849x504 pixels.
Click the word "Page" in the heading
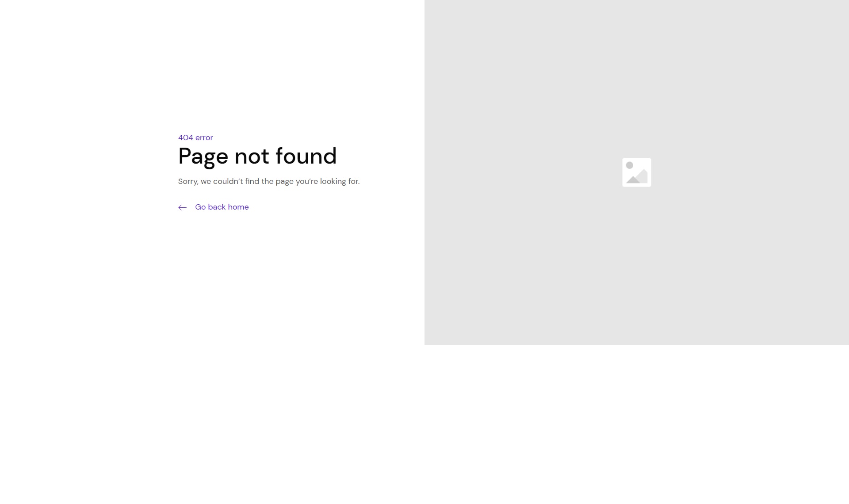point(203,157)
